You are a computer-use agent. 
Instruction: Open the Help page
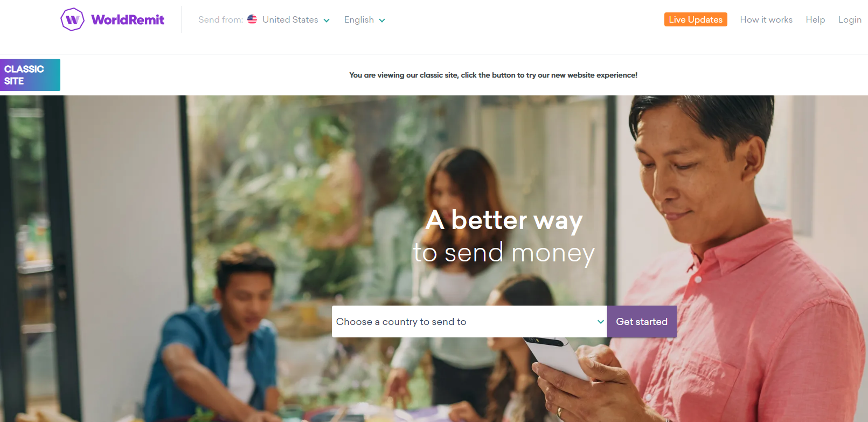815,19
